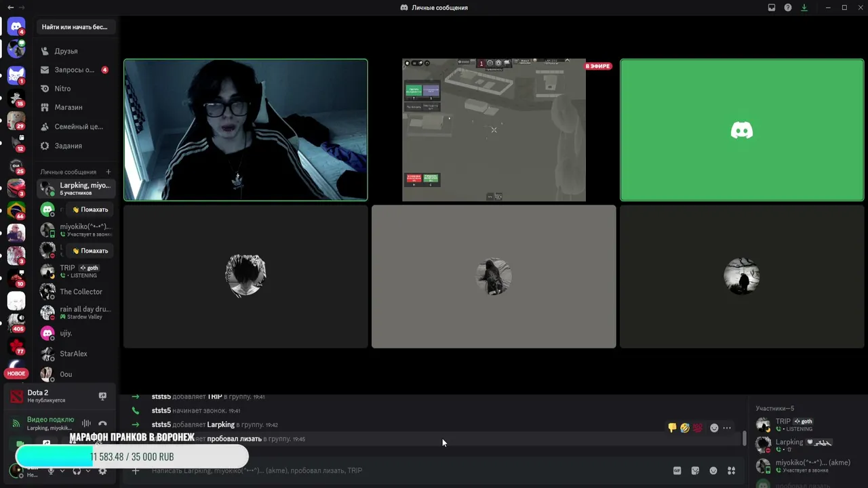868x488 pixels.
Task: Open the Oou direct message
Action: [x=76, y=374]
